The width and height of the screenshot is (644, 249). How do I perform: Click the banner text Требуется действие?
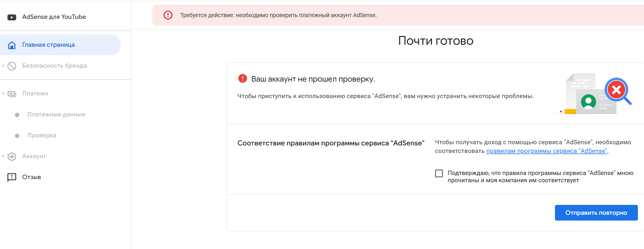click(x=278, y=15)
